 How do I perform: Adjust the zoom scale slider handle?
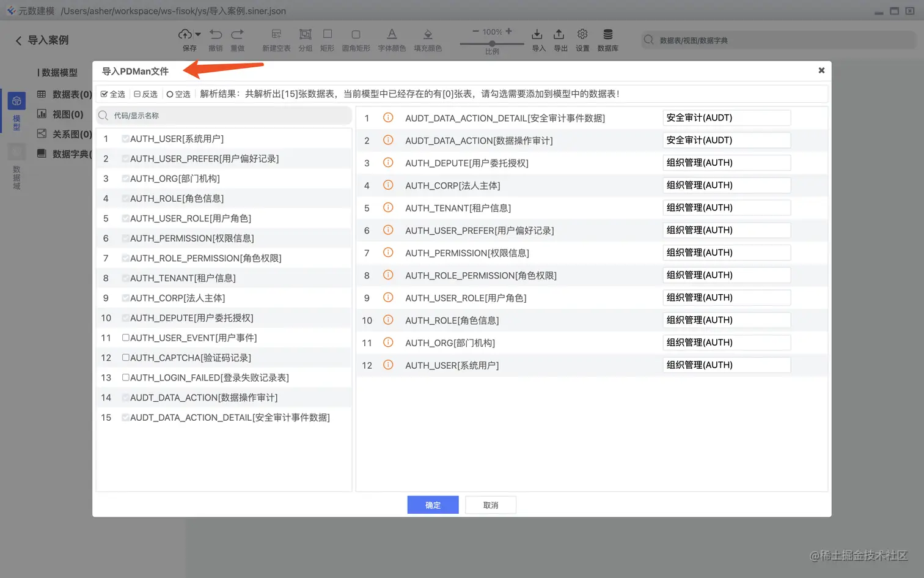492,43
